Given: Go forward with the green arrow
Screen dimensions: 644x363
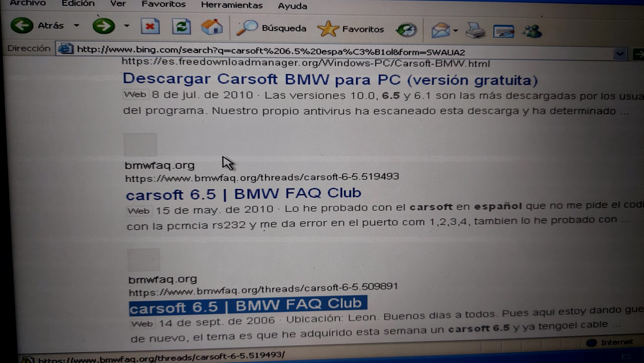Looking at the screenshot, I should tap(104, 26).
